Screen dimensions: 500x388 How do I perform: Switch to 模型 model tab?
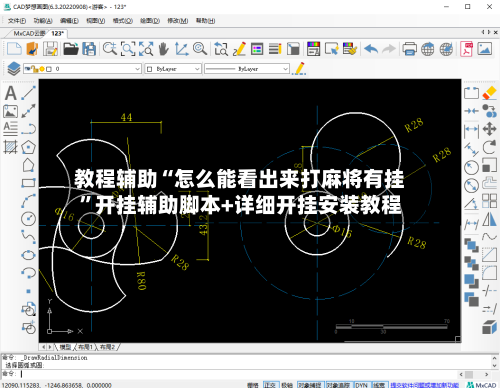65,347
